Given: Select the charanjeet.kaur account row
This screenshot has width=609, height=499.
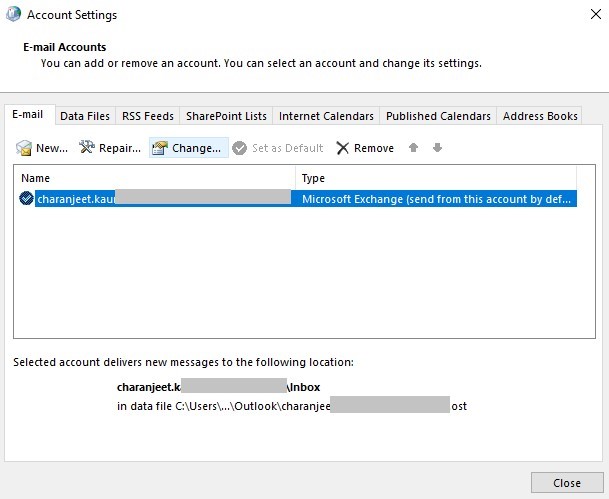Looking at the screenshot, I should tap(298, 198).
